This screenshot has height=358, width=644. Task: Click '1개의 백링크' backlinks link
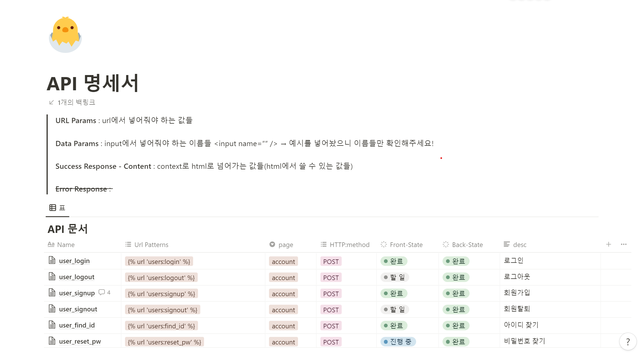coord(76,102)
